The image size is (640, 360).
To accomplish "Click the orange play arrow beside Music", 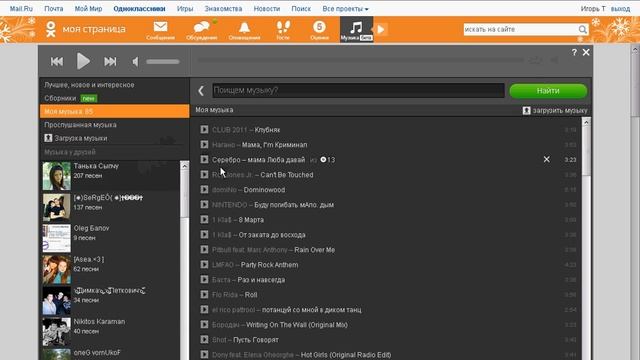I will pyautogui.click(x=381, y=29).
